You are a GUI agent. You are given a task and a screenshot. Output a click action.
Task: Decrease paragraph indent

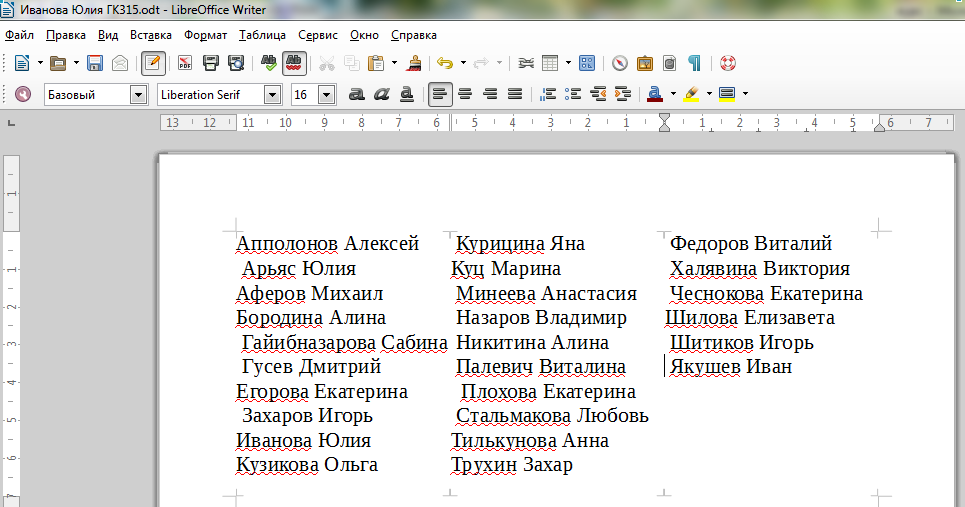(598, 94)
